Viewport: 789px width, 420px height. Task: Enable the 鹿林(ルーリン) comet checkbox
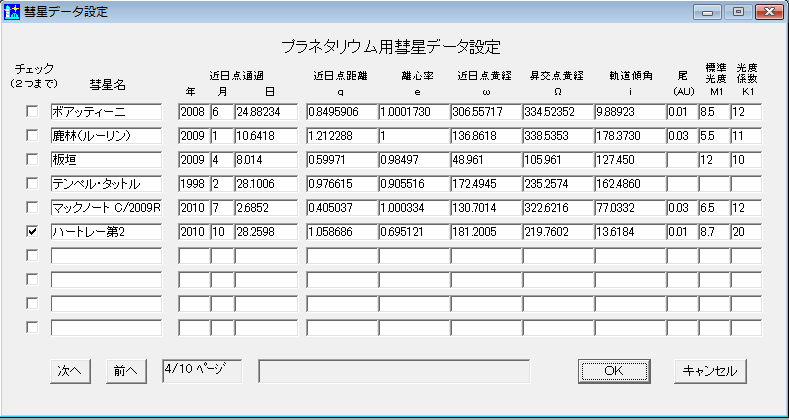coord(32,135)
